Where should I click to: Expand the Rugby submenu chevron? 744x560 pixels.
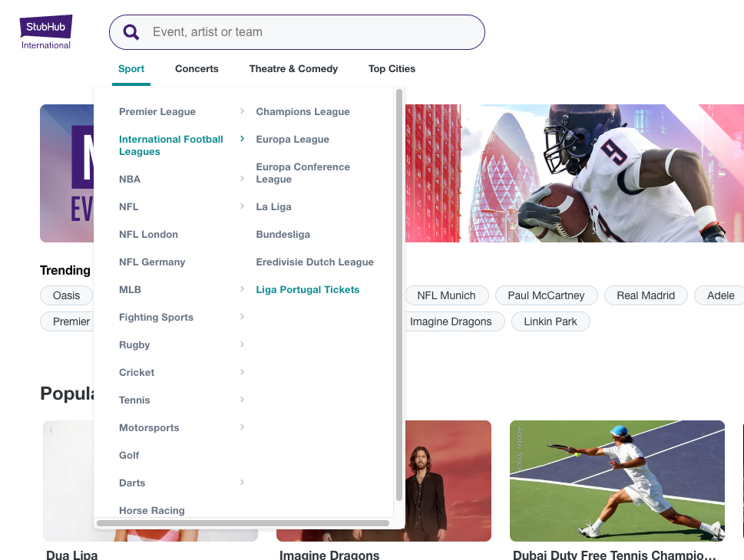pos(242,344)
